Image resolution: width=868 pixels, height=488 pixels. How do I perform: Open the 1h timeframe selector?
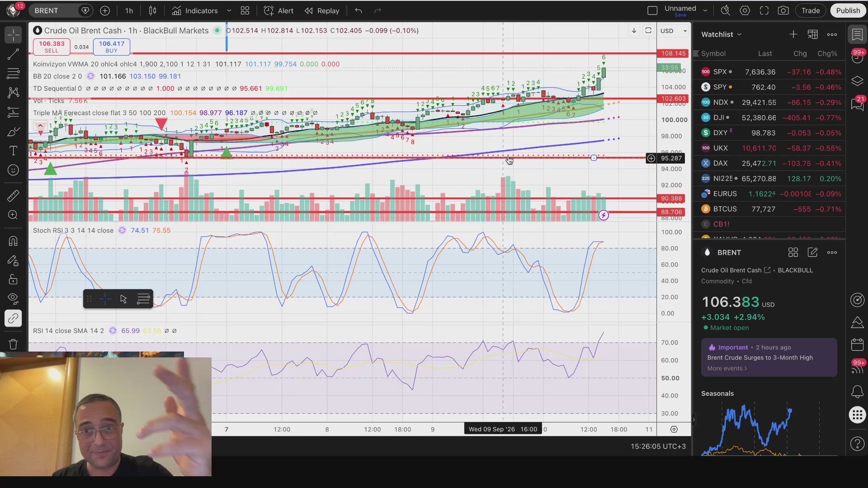129,10
